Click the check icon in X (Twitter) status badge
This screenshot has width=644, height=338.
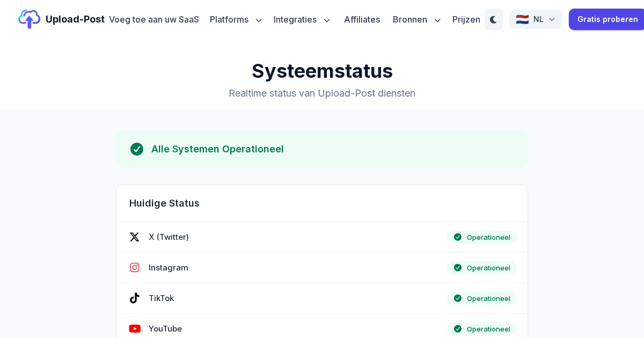(x=458, y=237)
